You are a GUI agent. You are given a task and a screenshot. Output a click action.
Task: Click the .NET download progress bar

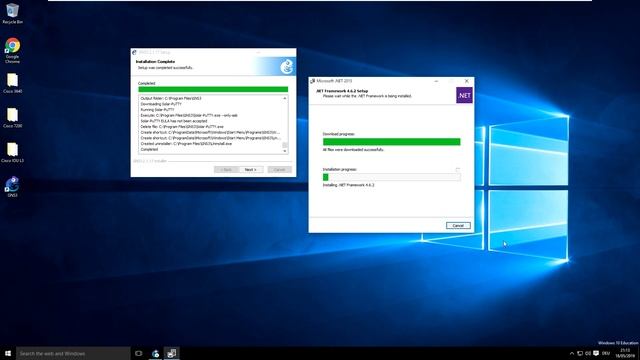coord(391,142)
